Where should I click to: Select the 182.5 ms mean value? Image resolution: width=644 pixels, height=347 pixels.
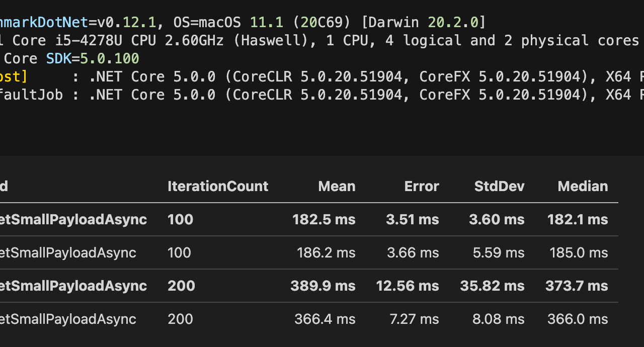click(324, 220)
